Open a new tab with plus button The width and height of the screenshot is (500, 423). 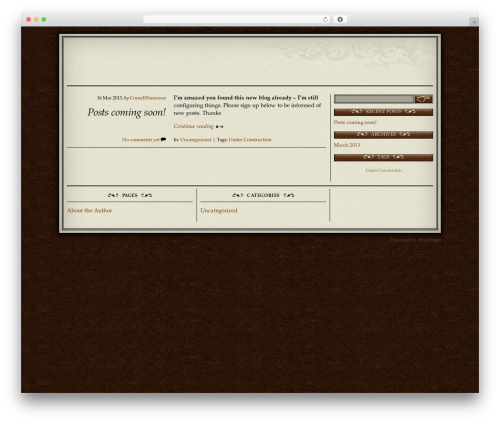click(x=474, y=22)
